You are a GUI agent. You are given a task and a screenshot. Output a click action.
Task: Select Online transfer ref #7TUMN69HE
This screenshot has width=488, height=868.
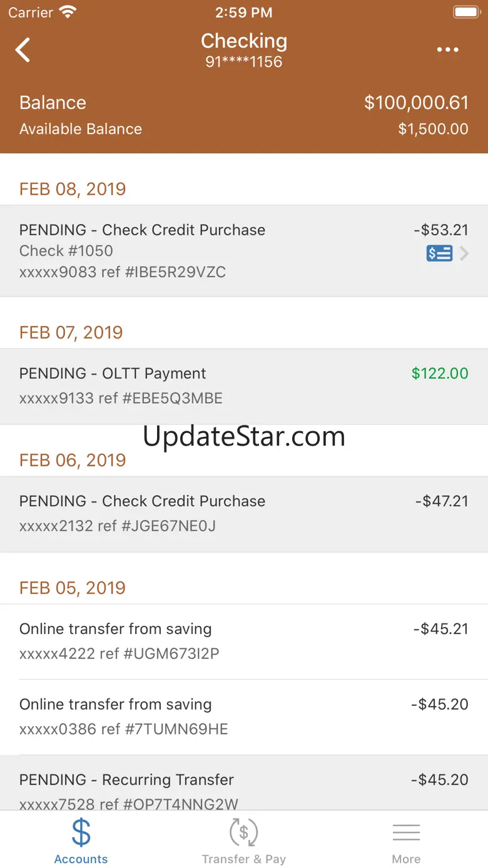tap(244, 717)
